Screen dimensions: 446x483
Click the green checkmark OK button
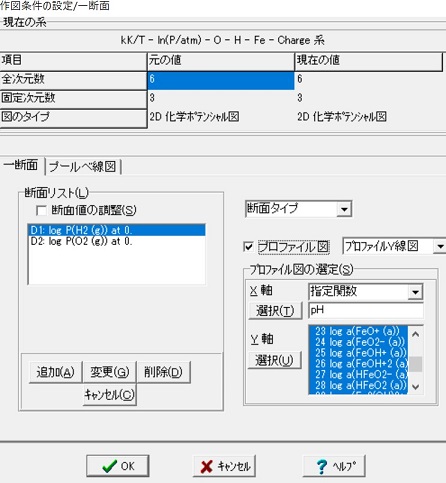point(117,466)
